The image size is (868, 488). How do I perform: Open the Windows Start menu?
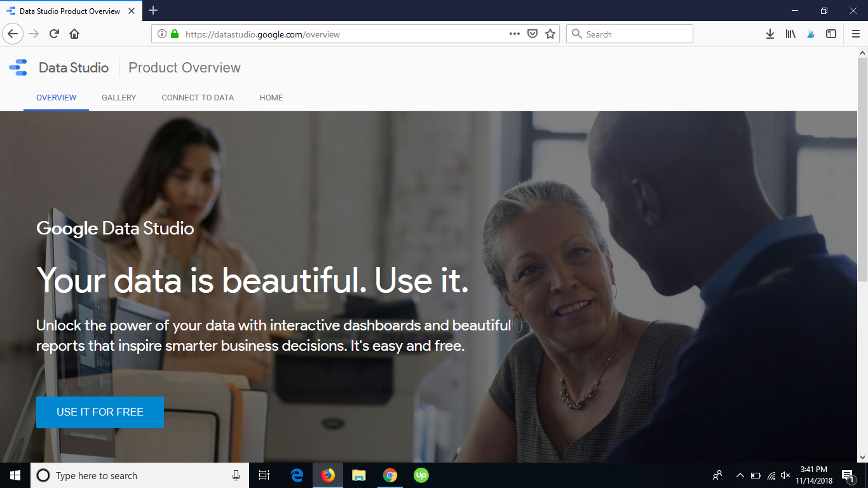[15, 475]
